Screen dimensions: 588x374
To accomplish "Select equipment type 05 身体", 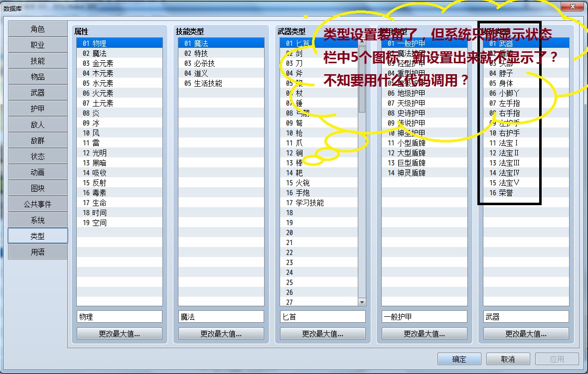I will click(526, 83).
